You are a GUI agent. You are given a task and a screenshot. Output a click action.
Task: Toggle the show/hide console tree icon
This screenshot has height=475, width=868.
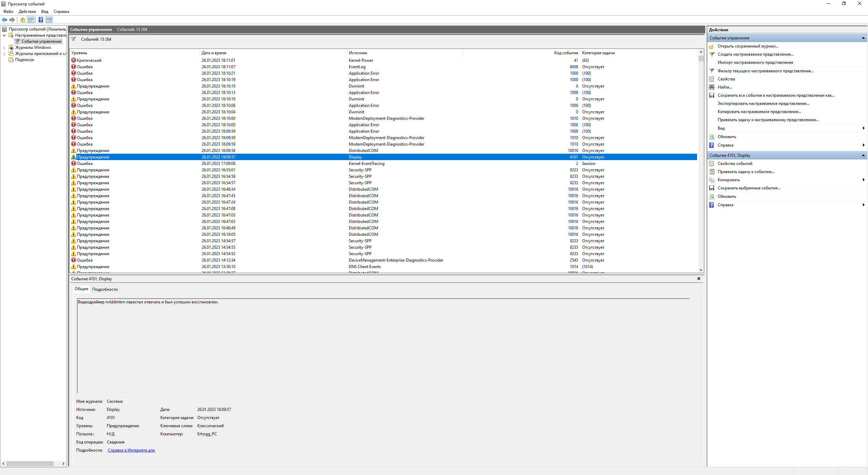coord(31,20)
